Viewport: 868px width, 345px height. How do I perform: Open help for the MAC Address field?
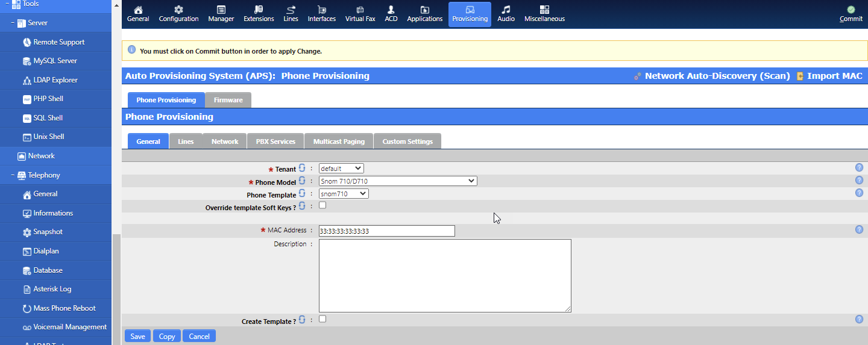859,229
